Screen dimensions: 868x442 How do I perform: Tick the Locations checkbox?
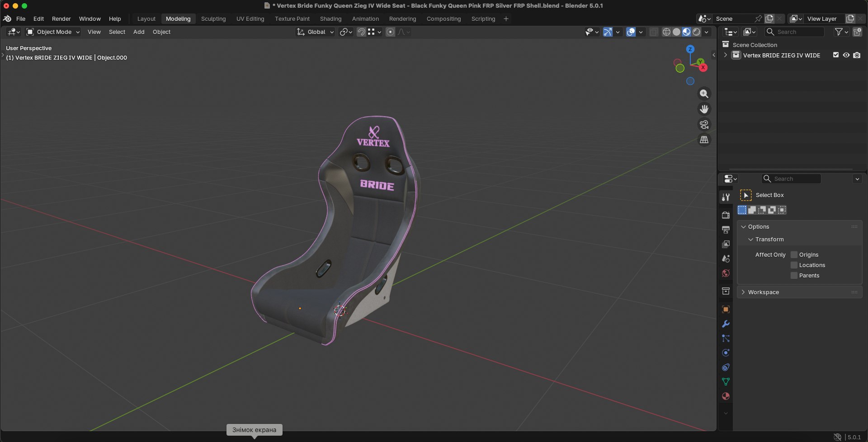pos(794,265)
